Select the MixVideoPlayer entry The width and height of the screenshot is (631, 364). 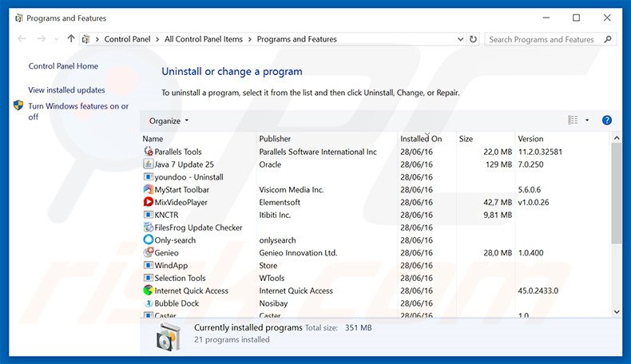coord(181,202)
